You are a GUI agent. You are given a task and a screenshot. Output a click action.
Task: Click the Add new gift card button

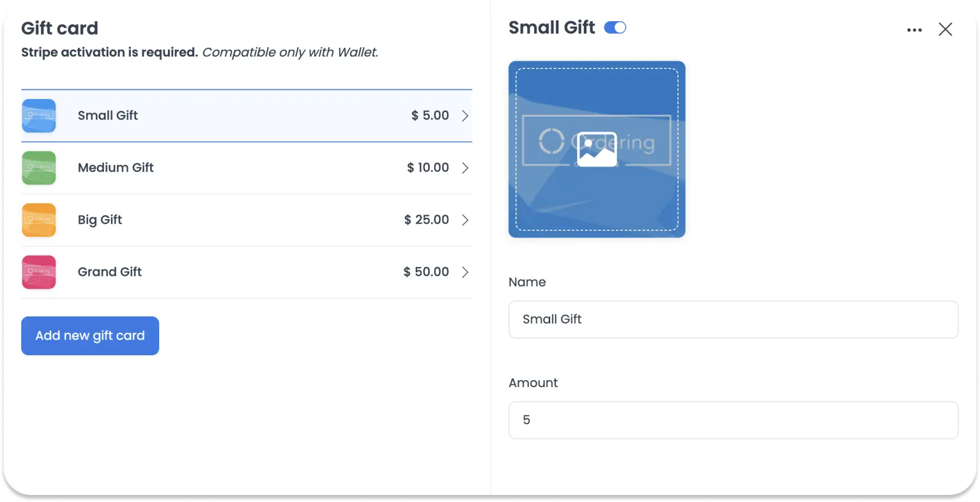90,336
